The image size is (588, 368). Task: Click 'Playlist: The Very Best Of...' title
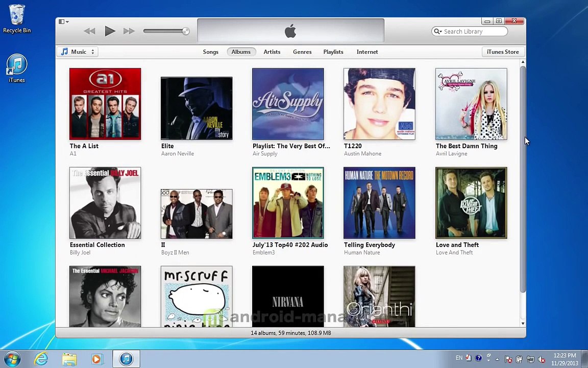291,146
